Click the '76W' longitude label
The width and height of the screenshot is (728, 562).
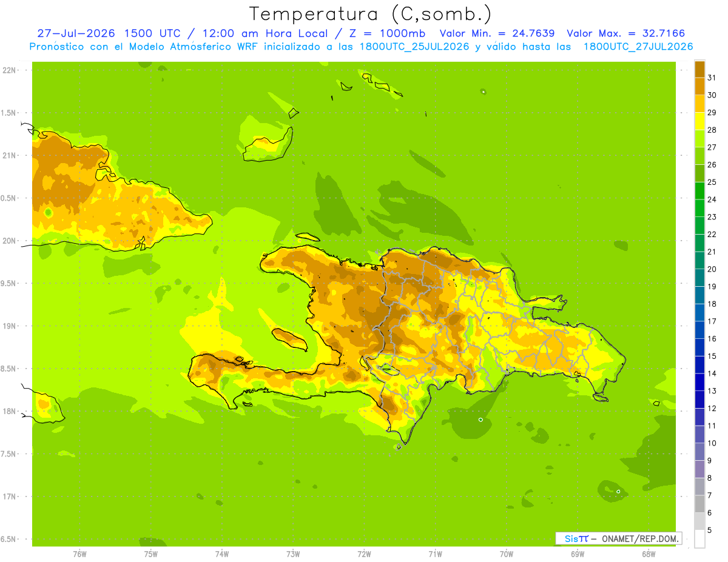click(x=79, y=554)
